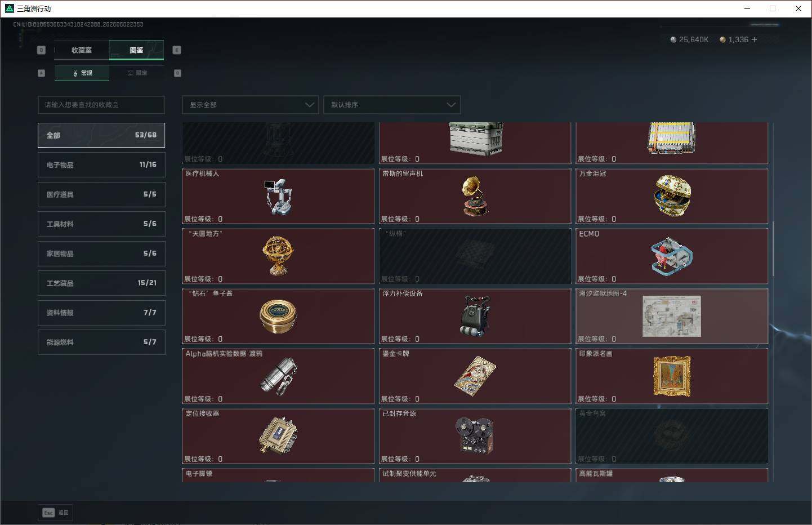This screenshot has width=812, height=525.
Task: Click the 三角洲行动 app icon in title bar
Action: point(9,8)
